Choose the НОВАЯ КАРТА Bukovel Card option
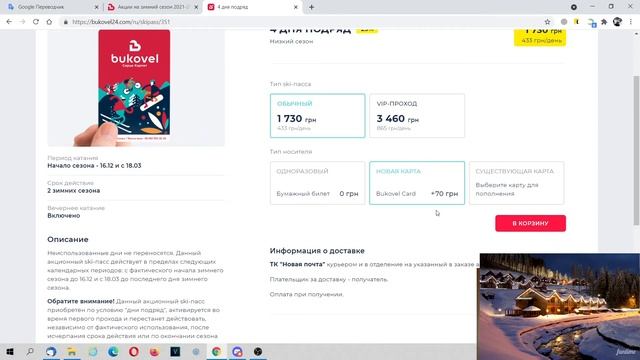This screenshot has width=640, height=360. (x=417, y=183)
